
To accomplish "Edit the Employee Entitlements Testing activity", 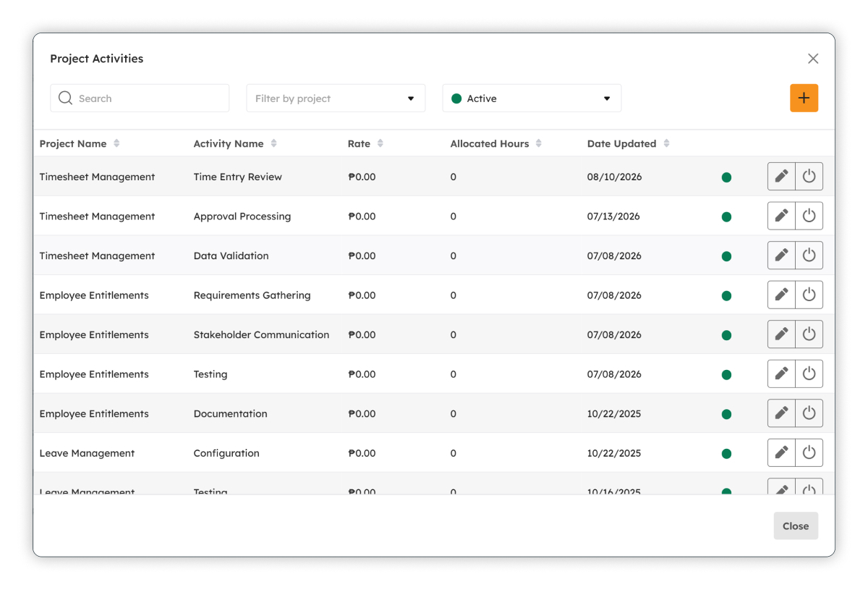I will (x=781, y=374).
